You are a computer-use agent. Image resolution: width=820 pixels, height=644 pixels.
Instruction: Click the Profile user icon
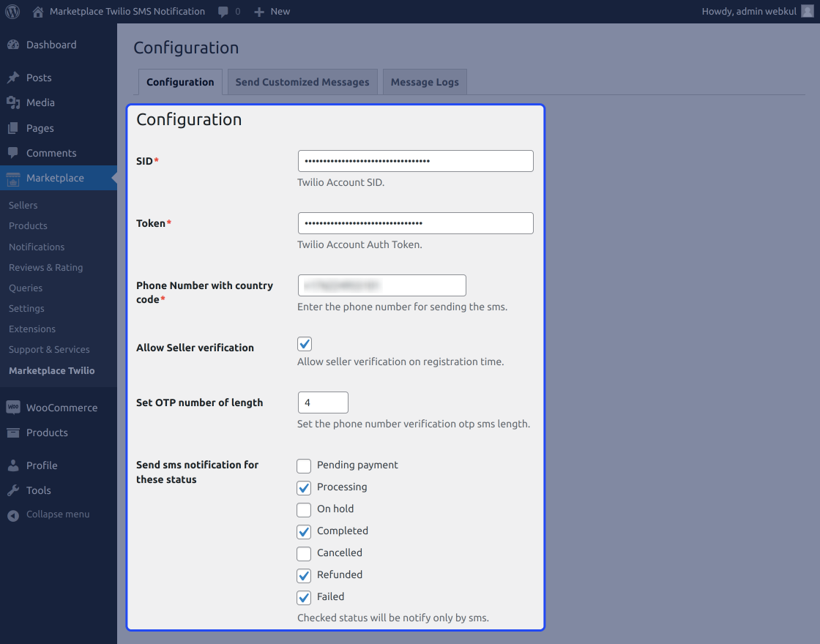[14, 465]
